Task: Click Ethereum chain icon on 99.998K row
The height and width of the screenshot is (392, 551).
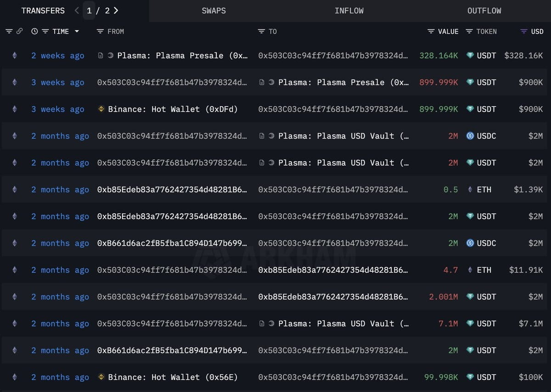Action: [x=14, y=377]
